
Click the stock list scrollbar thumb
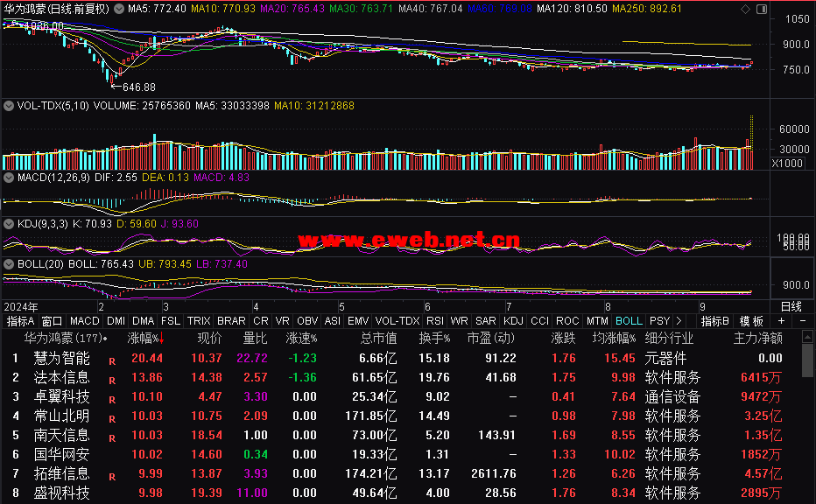pos(807,360)
